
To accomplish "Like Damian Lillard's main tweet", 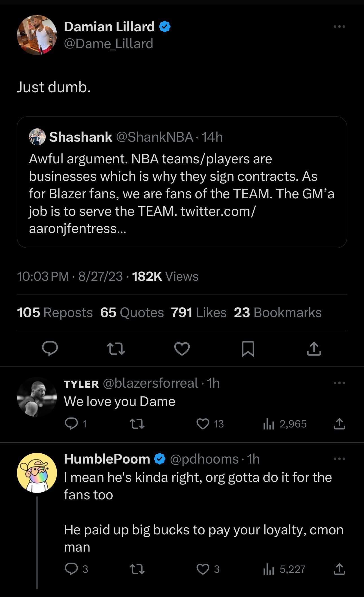I will 182,348.
